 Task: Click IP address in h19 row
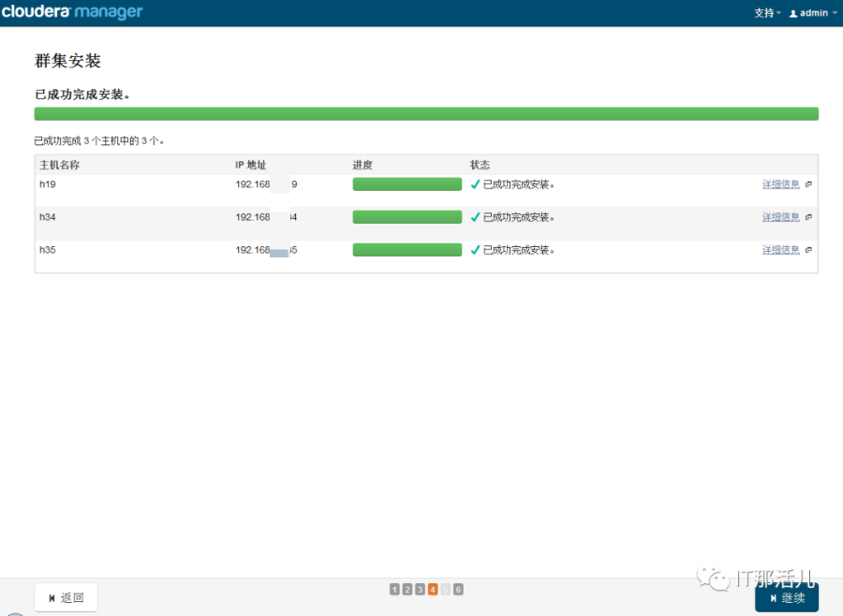(266, 184)
